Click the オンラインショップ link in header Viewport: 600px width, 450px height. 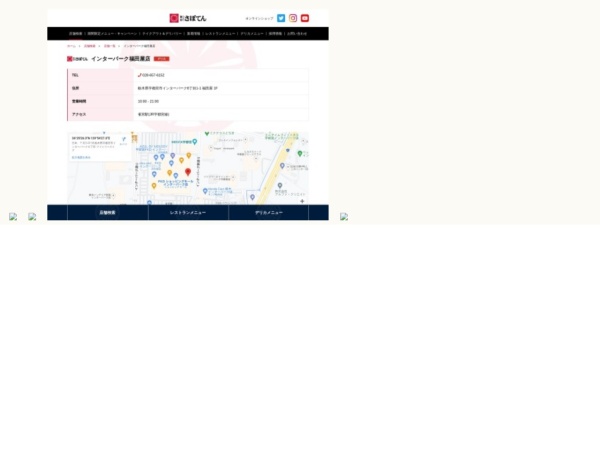pyautogui.click(x=259, y=18)
